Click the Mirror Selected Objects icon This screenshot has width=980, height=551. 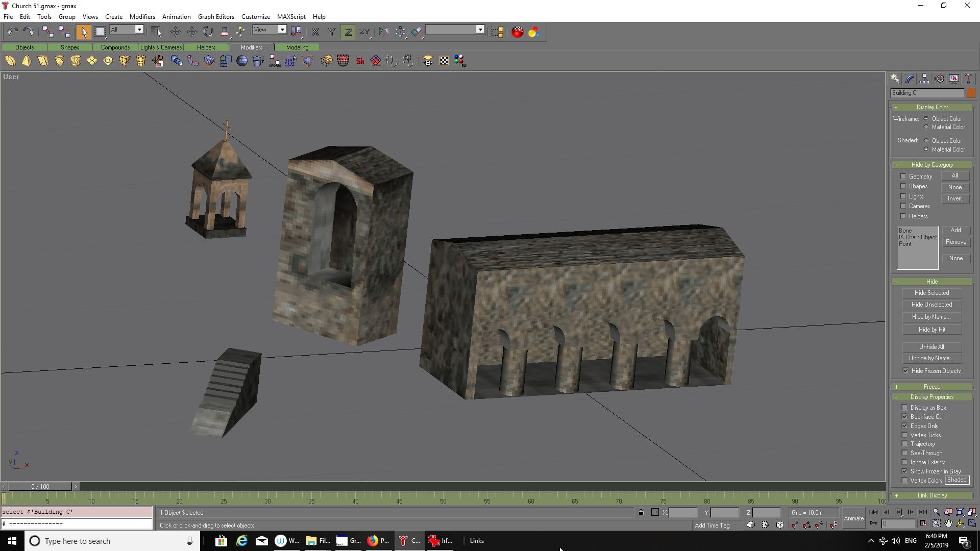[x=384, y=32]
